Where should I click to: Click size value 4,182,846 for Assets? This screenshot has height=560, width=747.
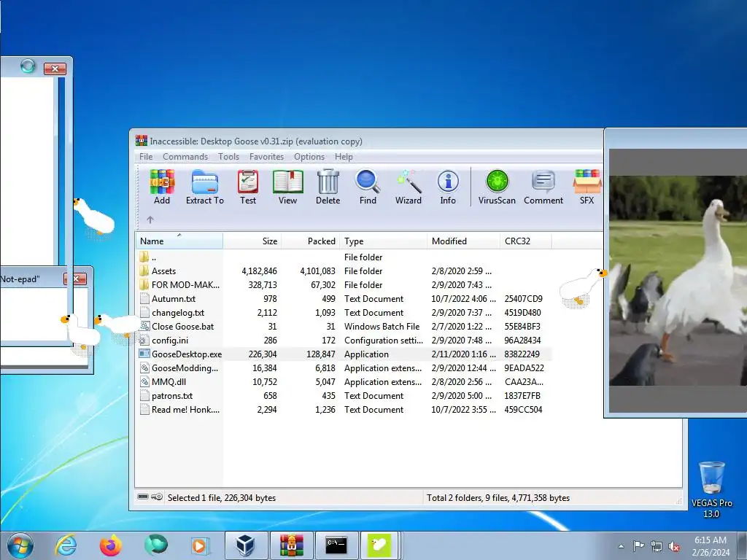point(259,271)
